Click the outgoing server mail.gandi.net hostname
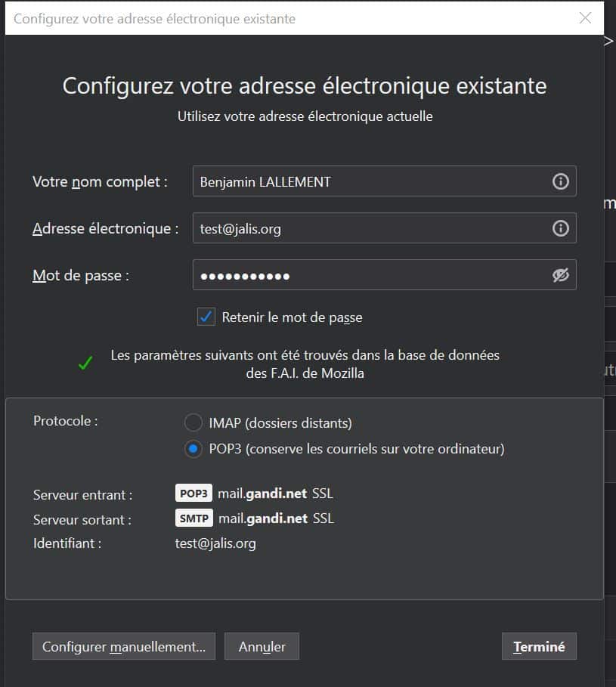This screenshot has width=616, height=687. pyautogui.click(x=262, y=518)
